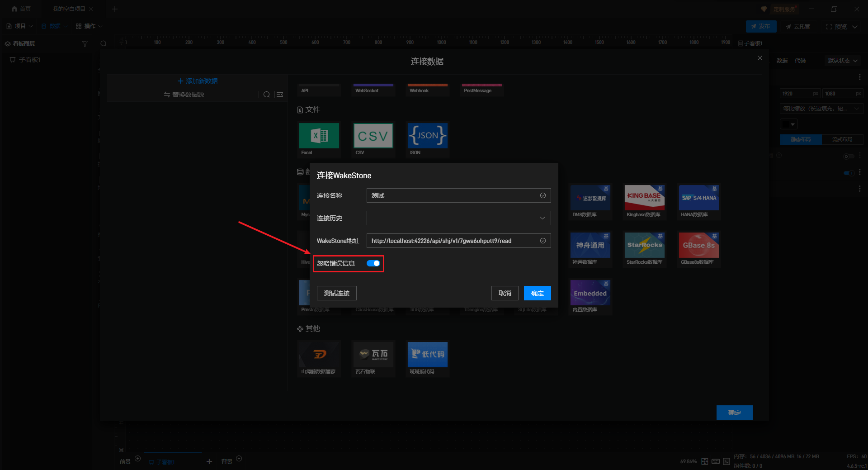Click the search icon beside 替换数据源
The width and height of the screenshot is (868, 470).
tap(267, 95)
